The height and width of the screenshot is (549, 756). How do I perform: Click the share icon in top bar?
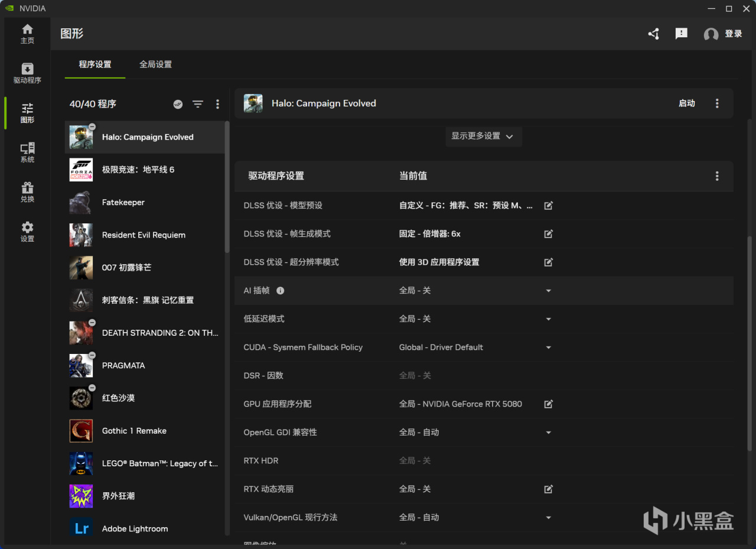(x=653, y=34)
